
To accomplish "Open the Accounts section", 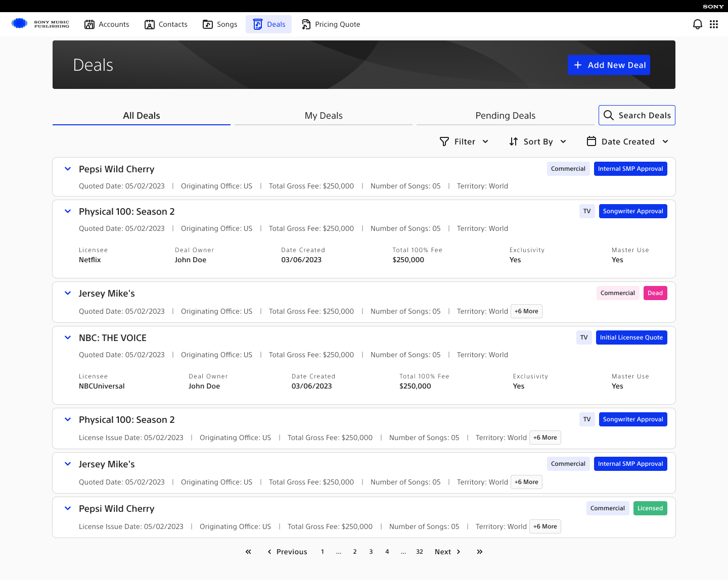I will click(107, 24).
